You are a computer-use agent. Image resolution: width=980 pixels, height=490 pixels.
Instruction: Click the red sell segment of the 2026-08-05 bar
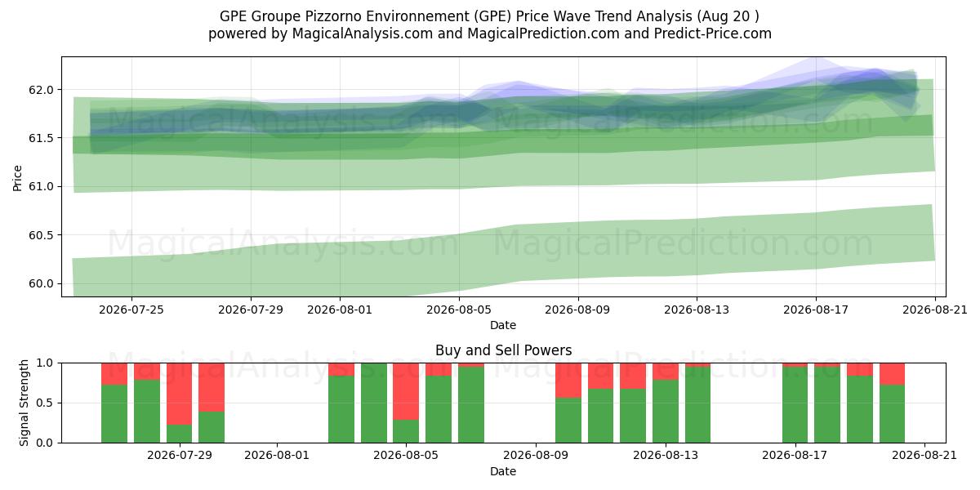406,391
